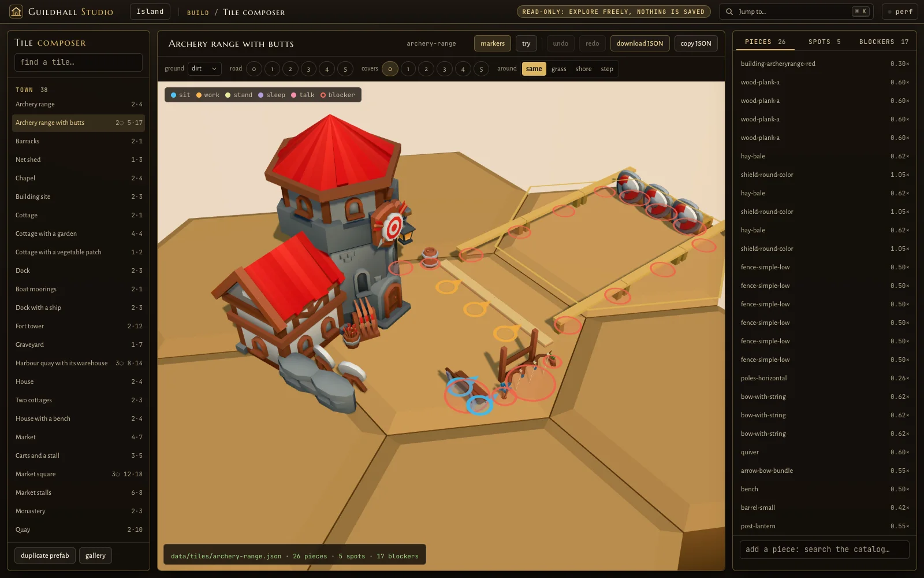Select the quiver piece row
The width and height of the screenshot is (924, 578).
coord(825,452)
